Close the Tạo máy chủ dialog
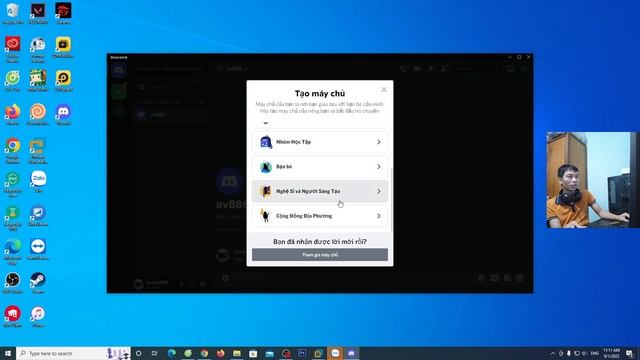The height and width of the screenshot is (360, 640). pos(384,90)
